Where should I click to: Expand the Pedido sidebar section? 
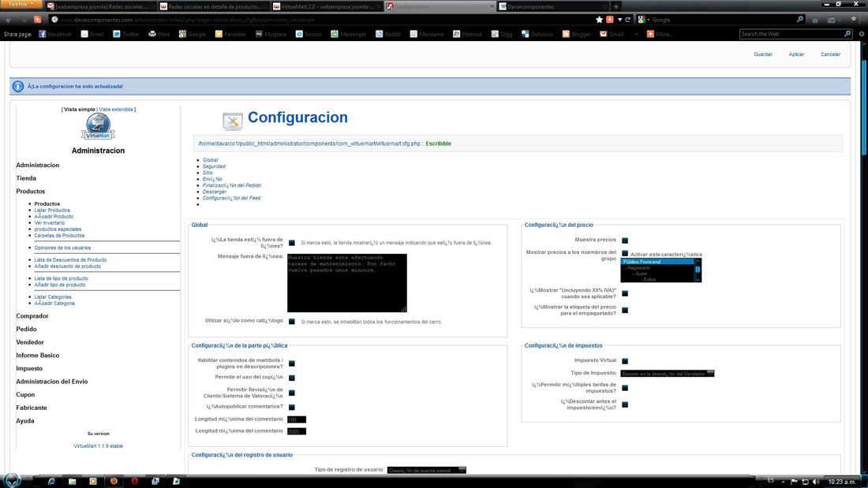pos(26,330)
